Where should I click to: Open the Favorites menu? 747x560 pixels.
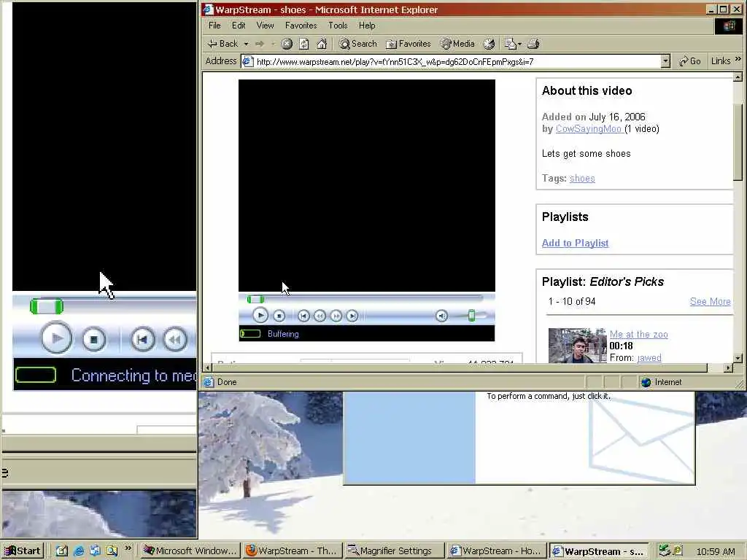point(301,26)
